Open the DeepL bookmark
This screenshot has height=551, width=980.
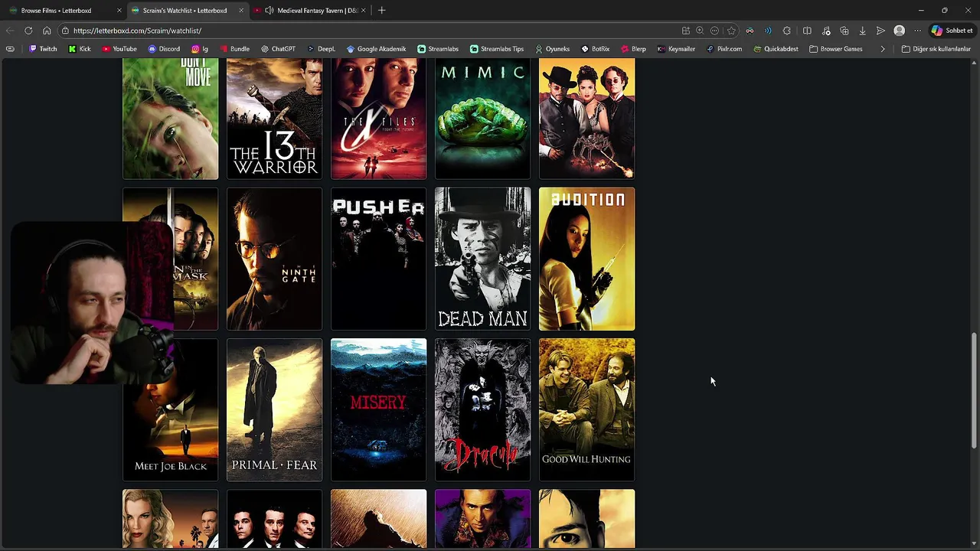pyautogui.click(x=321, y=49)
